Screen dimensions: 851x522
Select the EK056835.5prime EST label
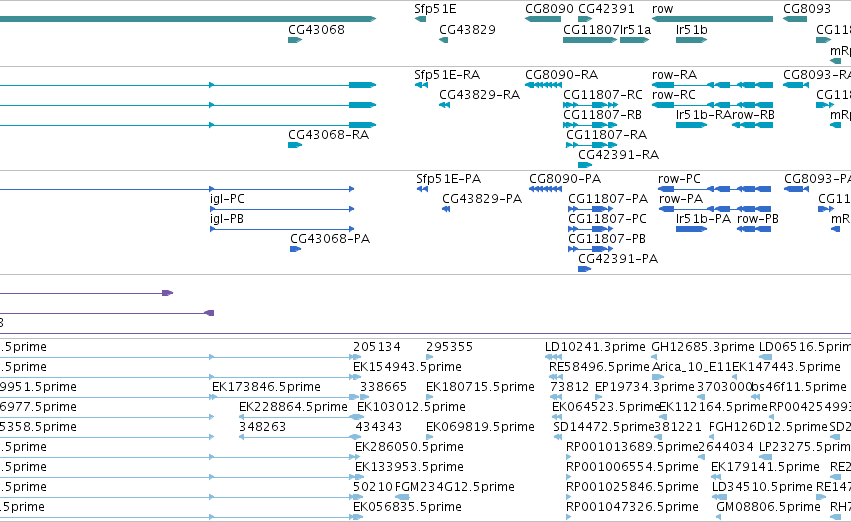point(407,507)
